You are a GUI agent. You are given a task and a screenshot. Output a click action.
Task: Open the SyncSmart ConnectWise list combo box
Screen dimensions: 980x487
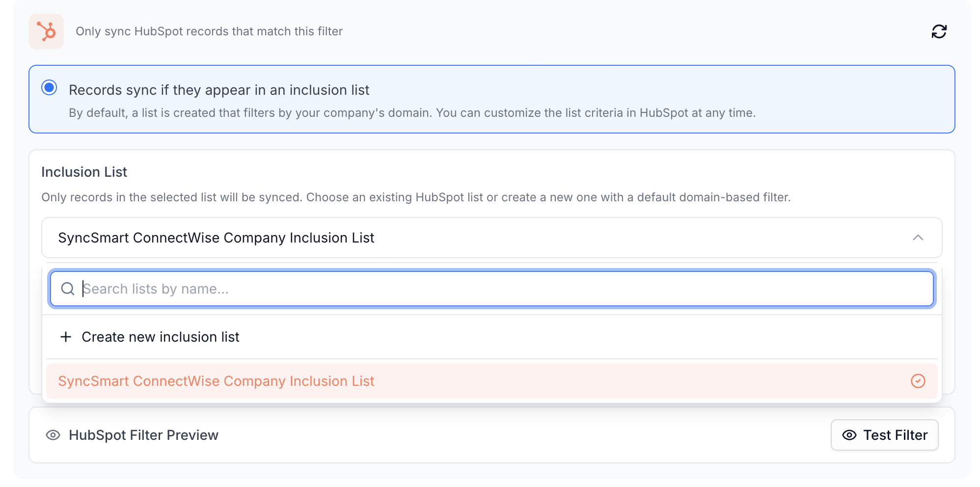[491, 238]
